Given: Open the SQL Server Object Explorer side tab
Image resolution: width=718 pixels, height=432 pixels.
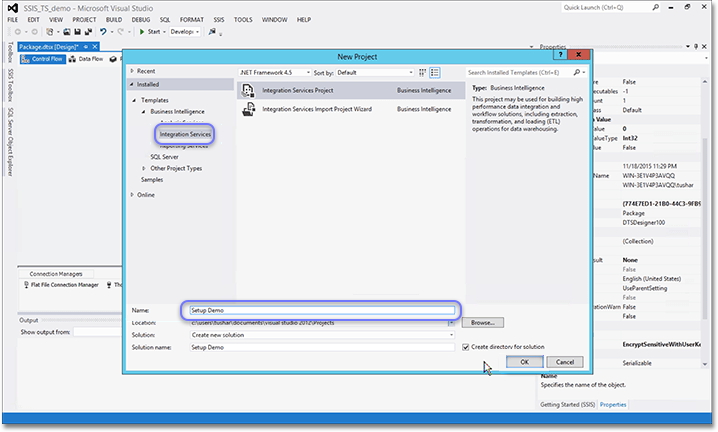Looking at the screenshot, I should (x=10, y=142).
